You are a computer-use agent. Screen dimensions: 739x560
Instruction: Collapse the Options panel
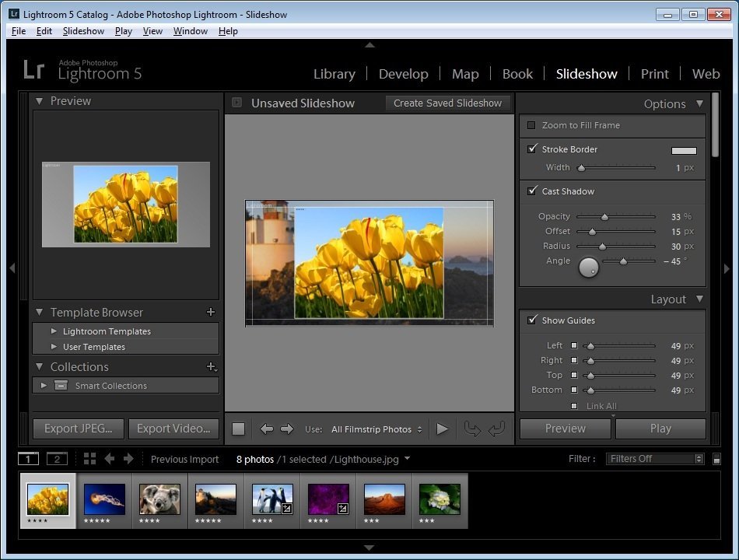pos(699,103)
